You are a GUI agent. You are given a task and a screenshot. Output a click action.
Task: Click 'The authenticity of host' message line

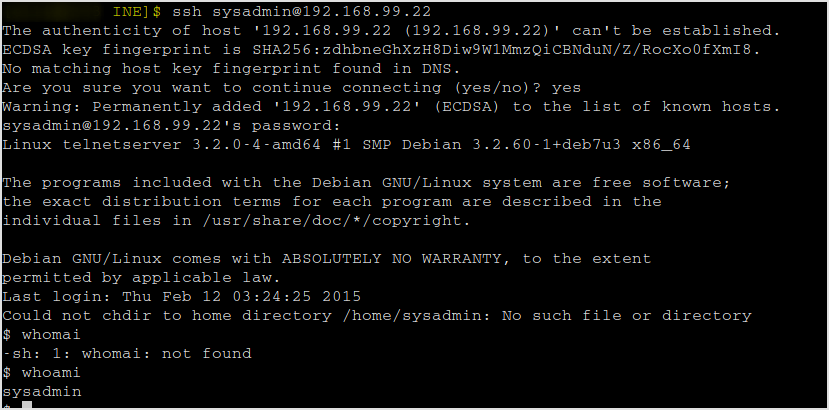point(391,31)
